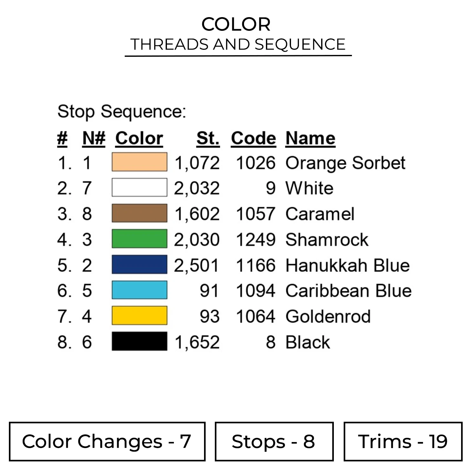Click the Goldenrod yellow swatch
This screenshot has width=476, height=476.
click(139, 316)
